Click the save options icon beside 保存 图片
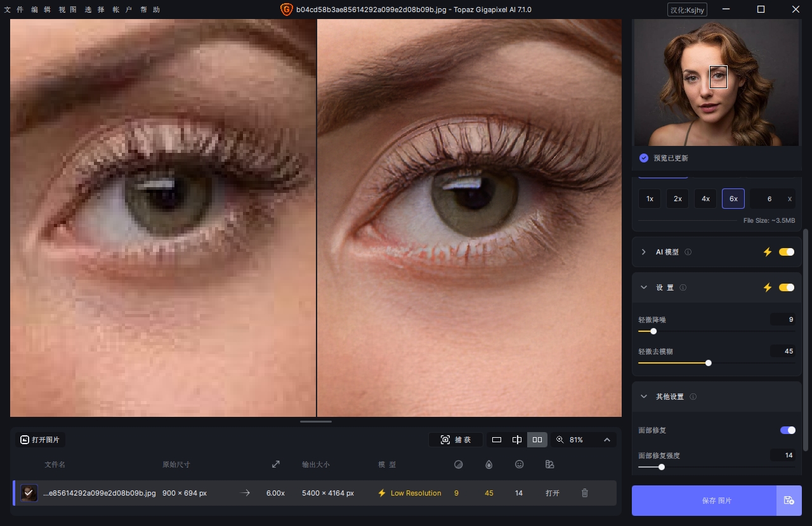Image resolution: width=812 pixels, height=526 pixels. [789, 501]
